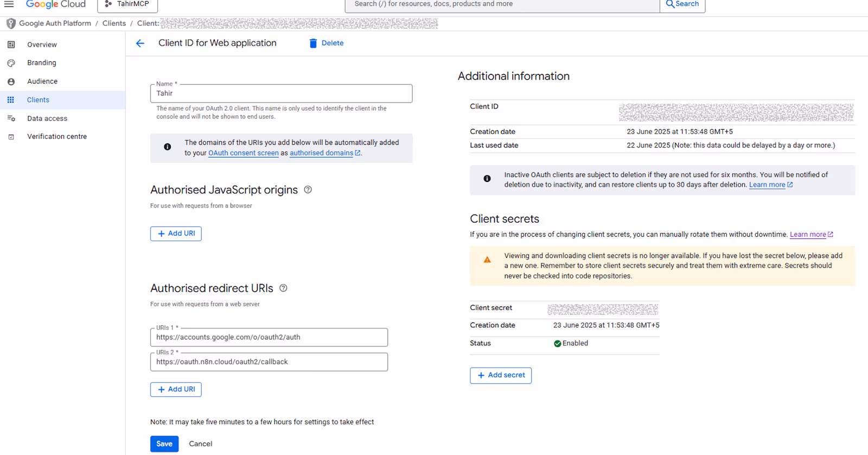The width and height of the screenshot is (868, 455).
Task: Show help for Authorised redirect URIs
Action: [x=283, y=288]
